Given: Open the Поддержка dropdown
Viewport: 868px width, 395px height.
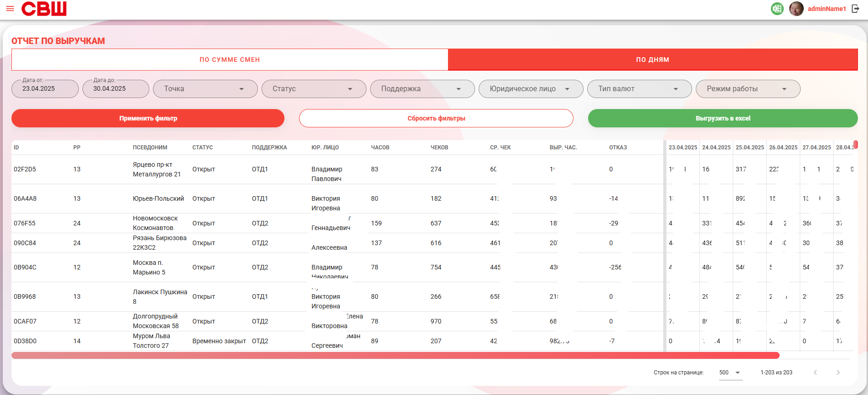Looking at the screenshot, I should (x=422, y=89).
